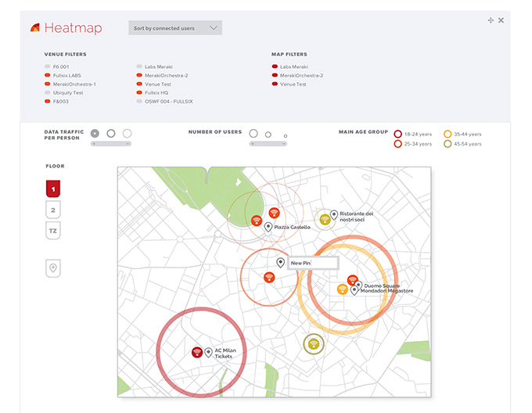Enable the OSWF 004 - FULLSIX venue filter
The image size is (532, 413).
138,101
